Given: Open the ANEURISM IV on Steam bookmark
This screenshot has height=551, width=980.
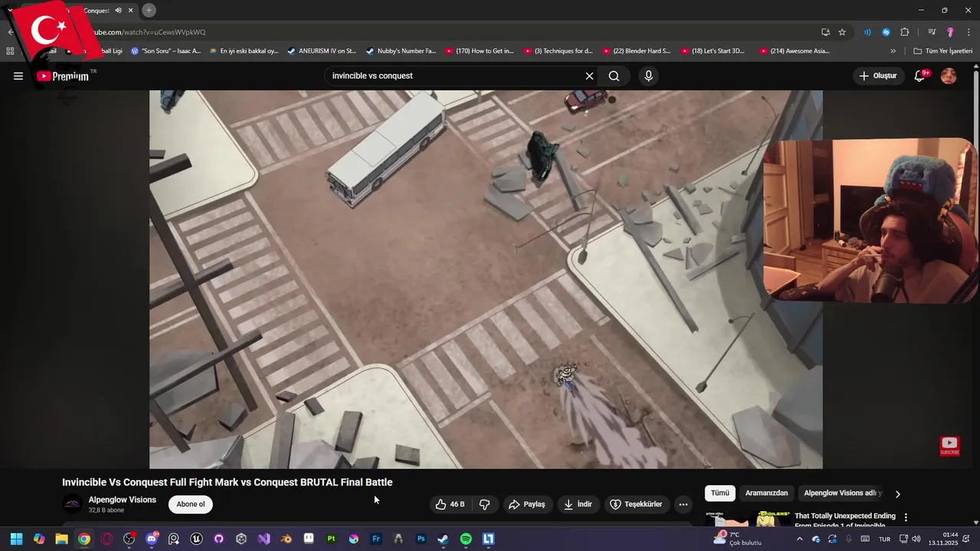Looking at the screenshot, I should tap(322, 51).
